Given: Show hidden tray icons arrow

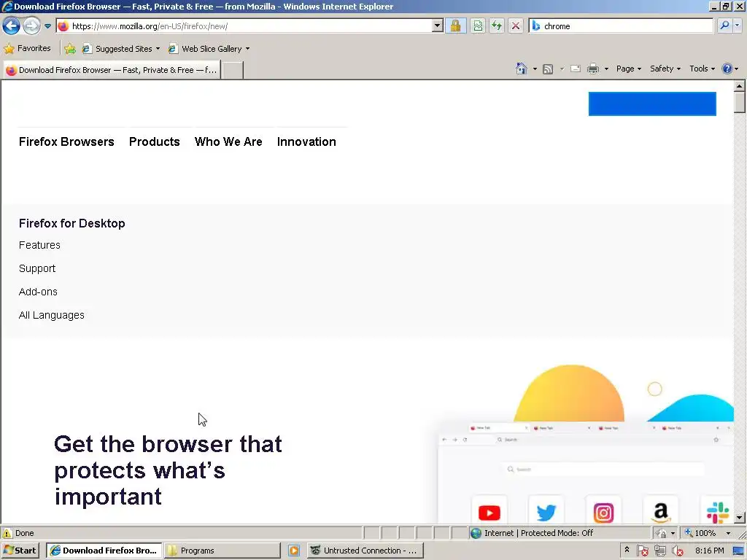Looking at the screenshot, I should 627,550.
